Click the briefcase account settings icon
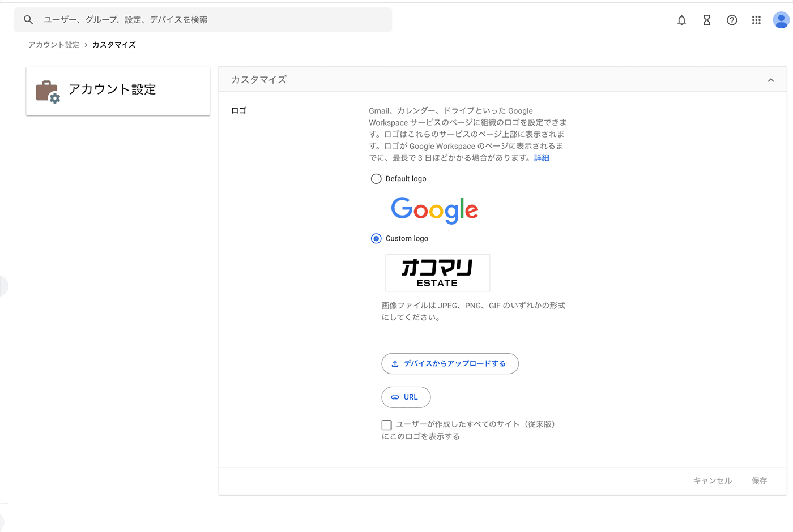Viewport: 793px width, 532px height. (x=48, y=91)
